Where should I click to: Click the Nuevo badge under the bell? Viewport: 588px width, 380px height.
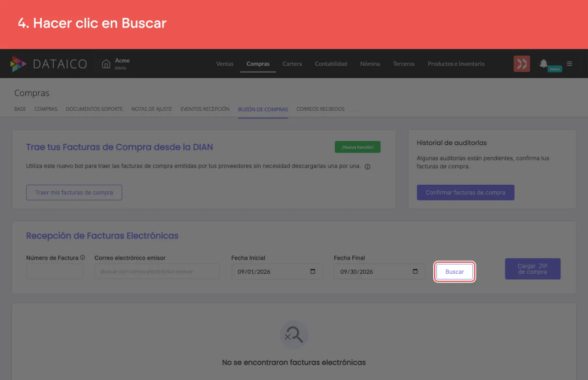pos(555,69)
